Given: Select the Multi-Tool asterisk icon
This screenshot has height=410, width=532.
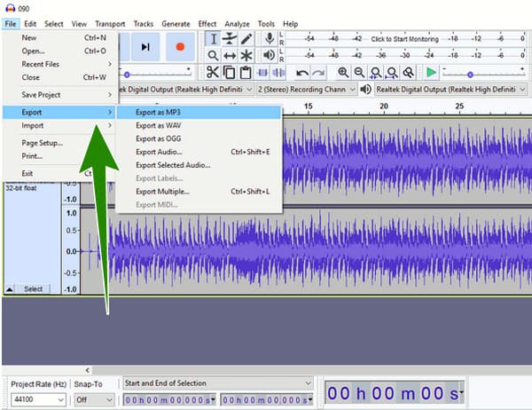Looking at the screenshot, I should pyautogui.click(x=246, y=55).
